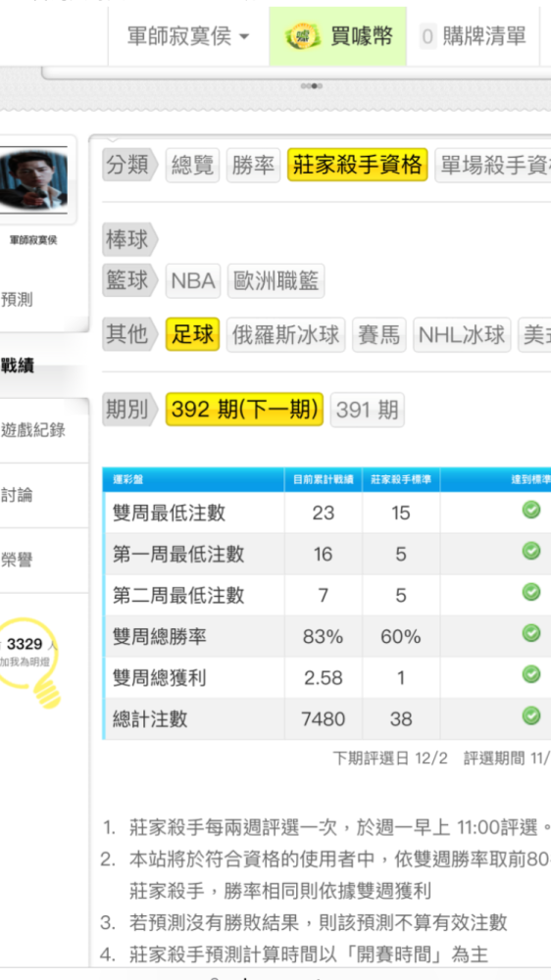Select the 俄羅斯冰球 filter
This screenshot has width=551, height=980.
pos(286,334)
